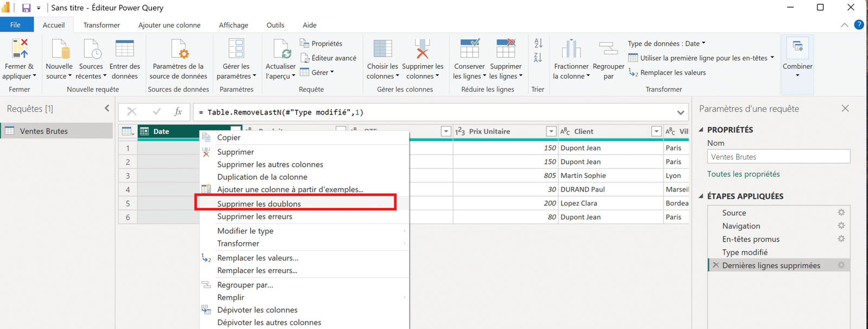Choose Supprimer in context menu
The width and height of the screenshot is (868, 329).
304,152
